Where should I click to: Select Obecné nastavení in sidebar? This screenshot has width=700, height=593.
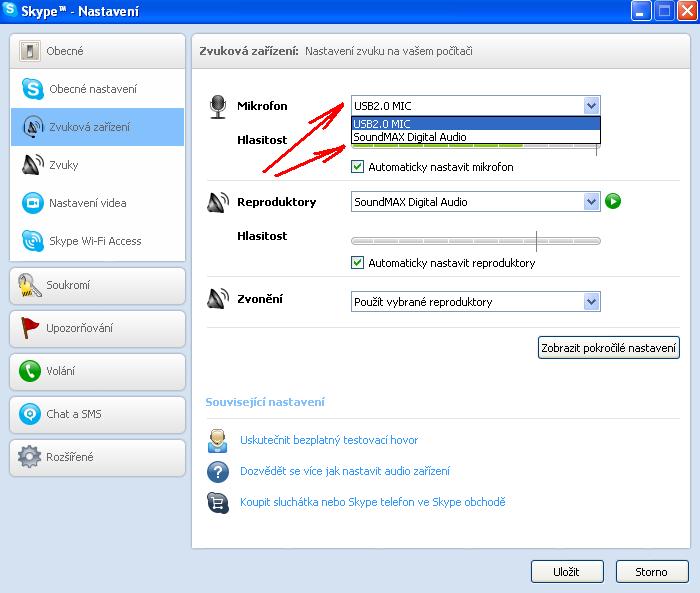97,89
